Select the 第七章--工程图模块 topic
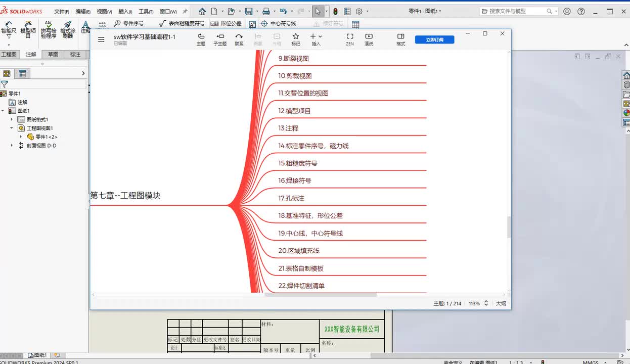 125,196
